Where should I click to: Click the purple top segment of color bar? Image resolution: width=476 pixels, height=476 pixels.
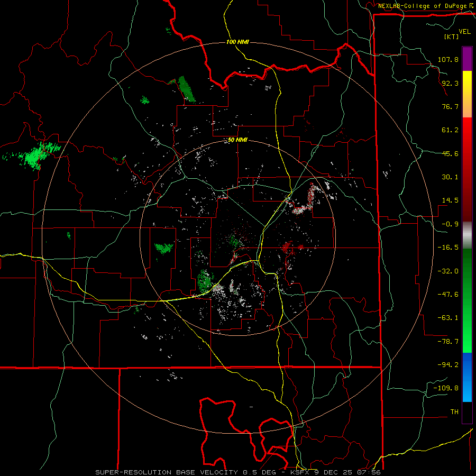(x=467, y=59)
